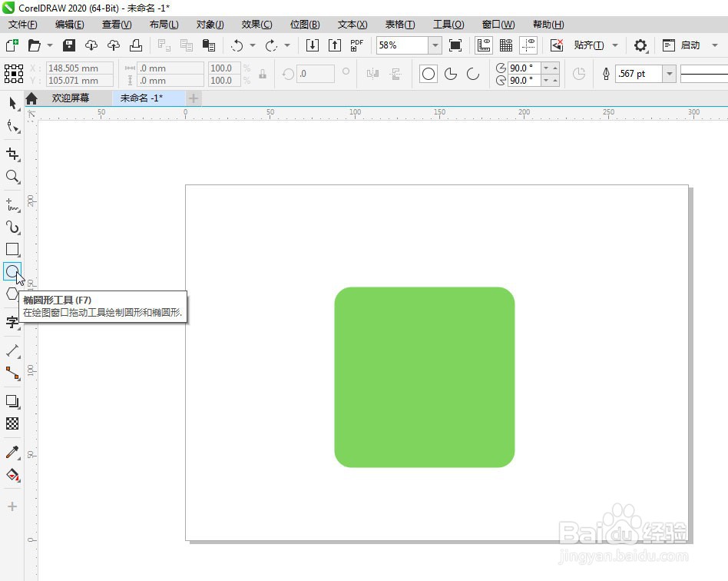This screenshot has width=728, height=581.
Task: Click the object origin grid selector
Action: [14, 74]
